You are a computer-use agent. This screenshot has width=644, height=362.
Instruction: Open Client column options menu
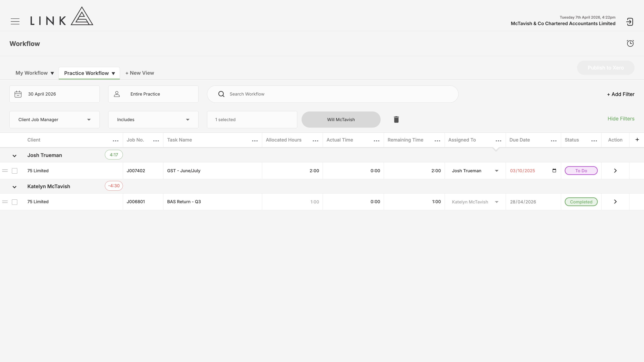[x=115, y=141]
